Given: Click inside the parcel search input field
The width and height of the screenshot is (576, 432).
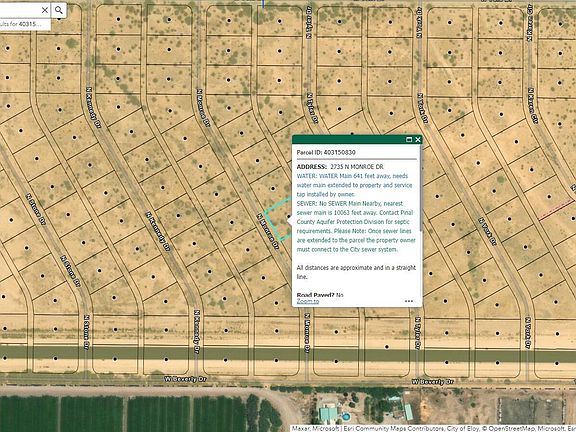Looking at the screenshot, I should (x=20, y=10).
